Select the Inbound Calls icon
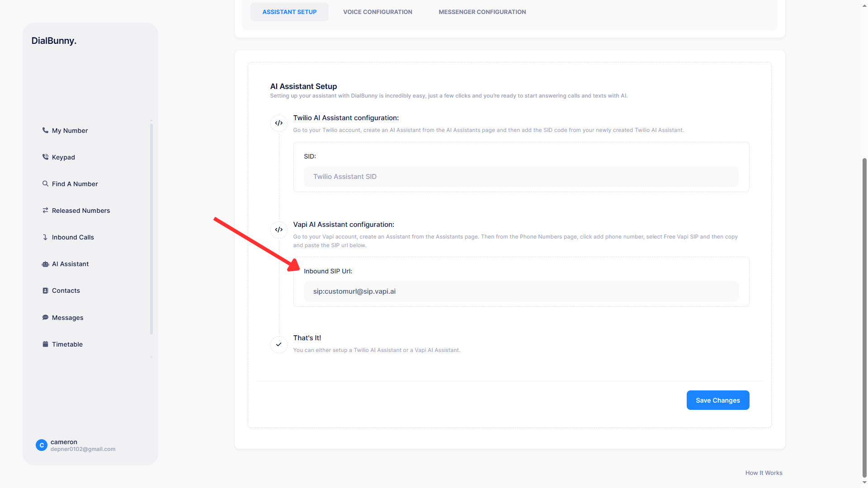The height and width of the screenshot is (488, 868). point(45,237)
